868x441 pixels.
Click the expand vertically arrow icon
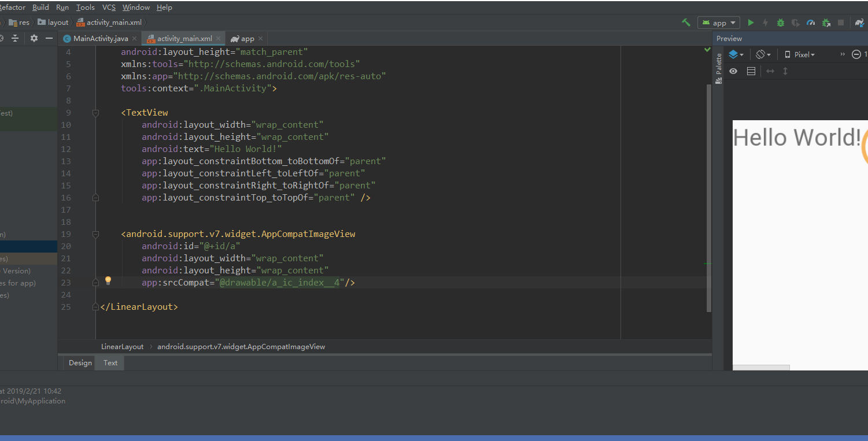pos(785,71)
